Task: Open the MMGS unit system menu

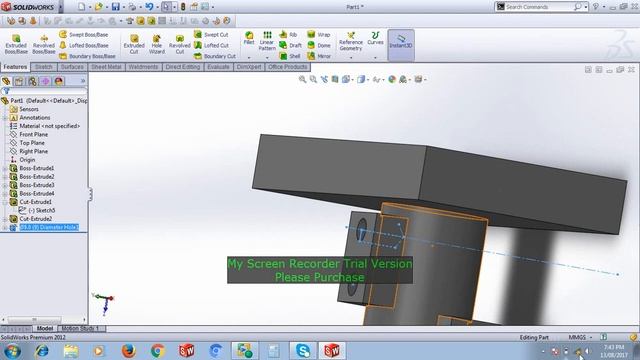Action: [580, 337]
